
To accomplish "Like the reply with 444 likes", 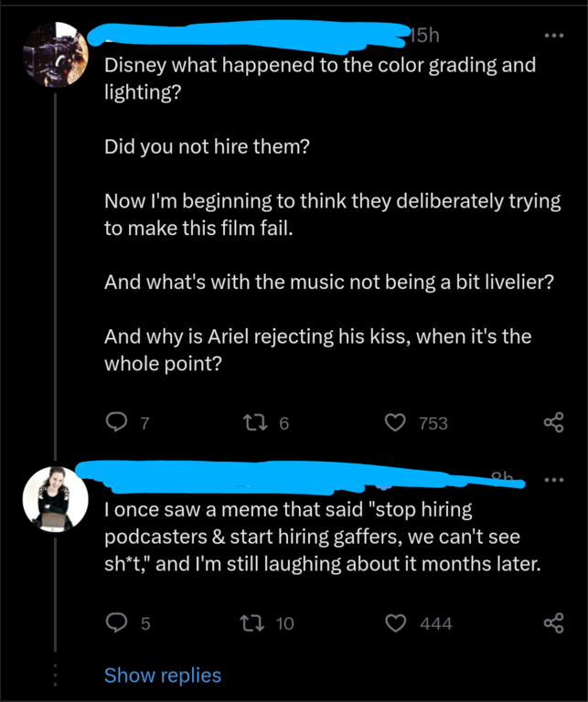I will (x=395, y=623).
